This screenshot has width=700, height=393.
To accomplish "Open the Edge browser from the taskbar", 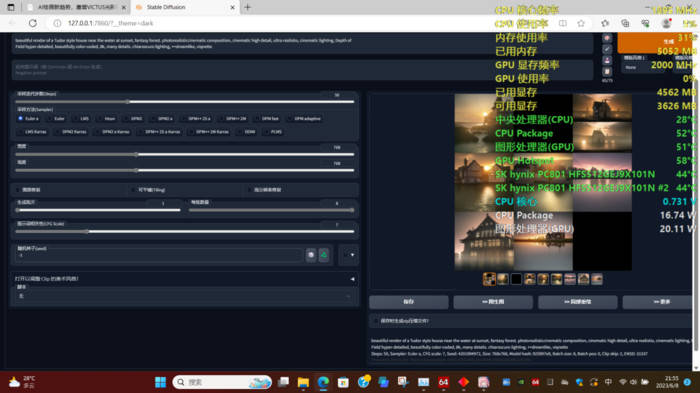I will click(x=323, y=382).
